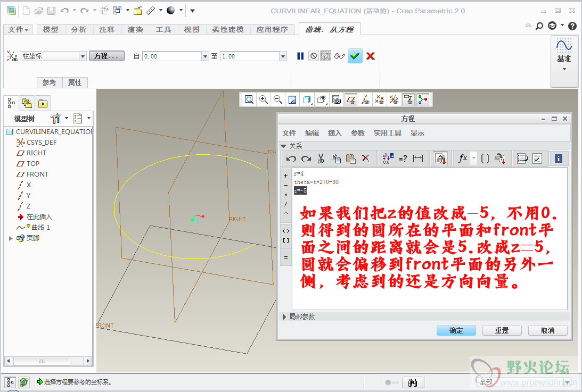Click 确定 to confirm equation
Image resolution: width=582 pixels, height=392 pixels.
tap(456, 330)
